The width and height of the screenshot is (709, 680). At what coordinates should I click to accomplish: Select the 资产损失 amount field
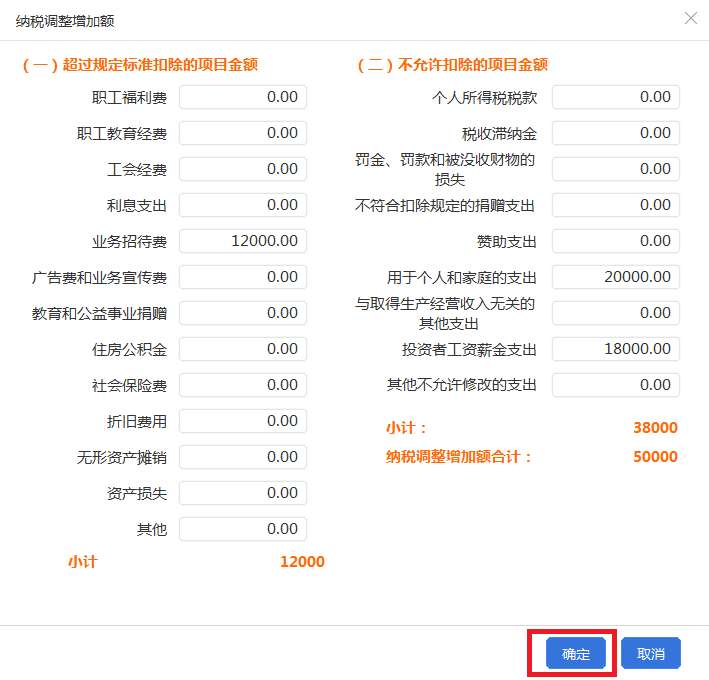[x=243, y=493]
